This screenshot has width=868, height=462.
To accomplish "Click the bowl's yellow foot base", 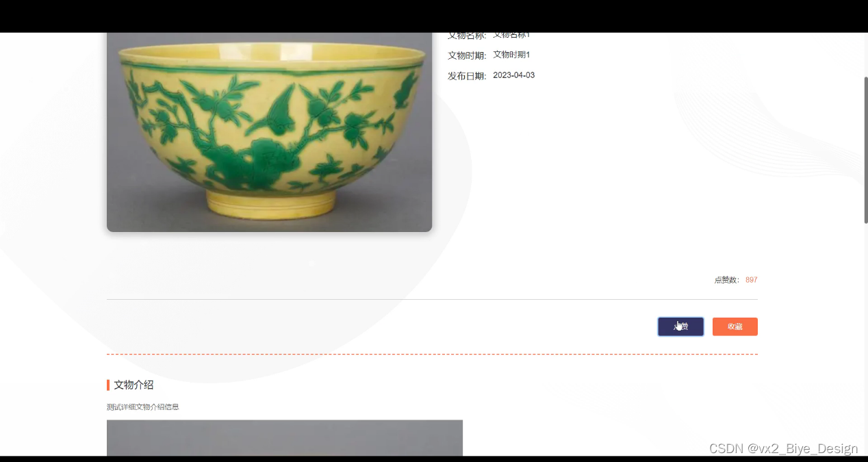I will pos(272,205).
